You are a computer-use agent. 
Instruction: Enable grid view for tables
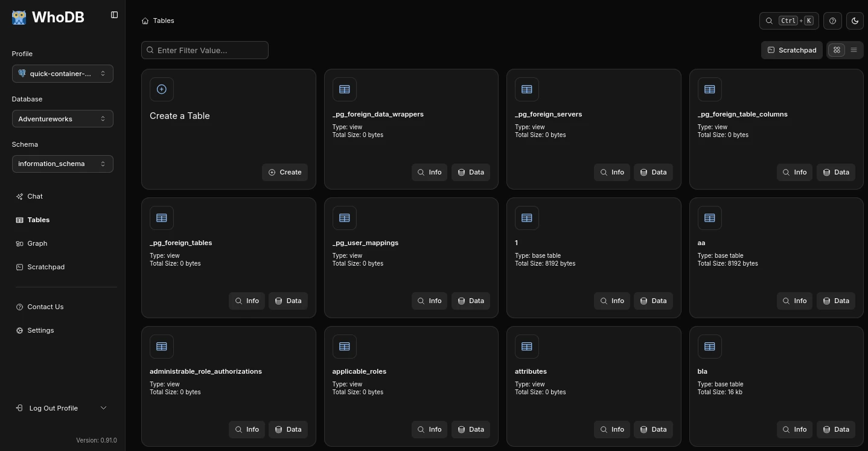click(x=836, y=50)
